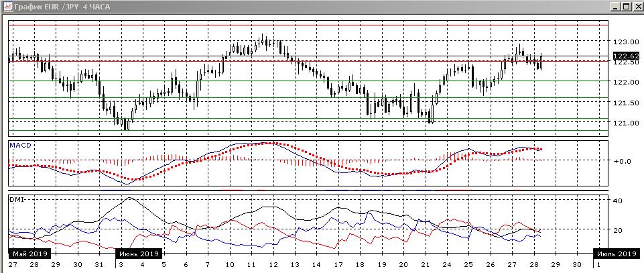This screenshot has width=644, height=273.
Task: Click the 123.00 price axis label
Action: (625, 42)
